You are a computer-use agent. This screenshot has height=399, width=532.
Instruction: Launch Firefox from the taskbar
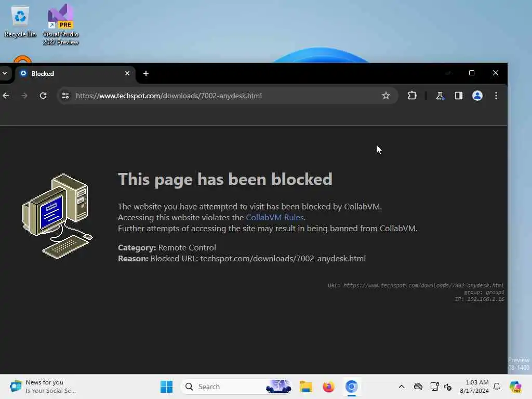(x=328, y=387)
